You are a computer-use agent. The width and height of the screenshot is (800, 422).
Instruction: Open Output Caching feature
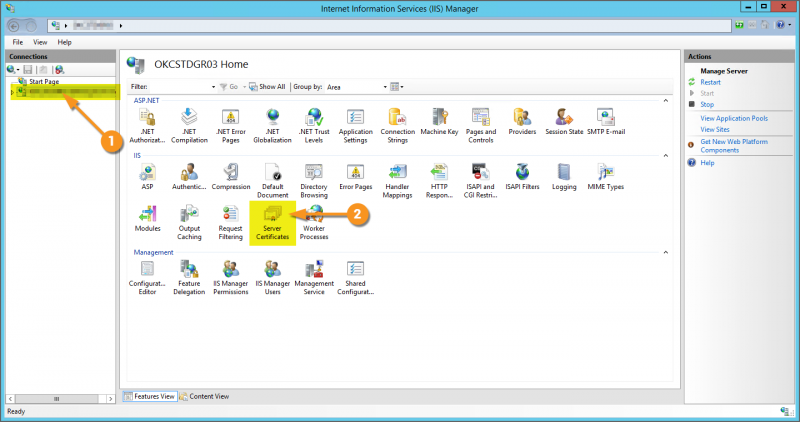(189, 222)
